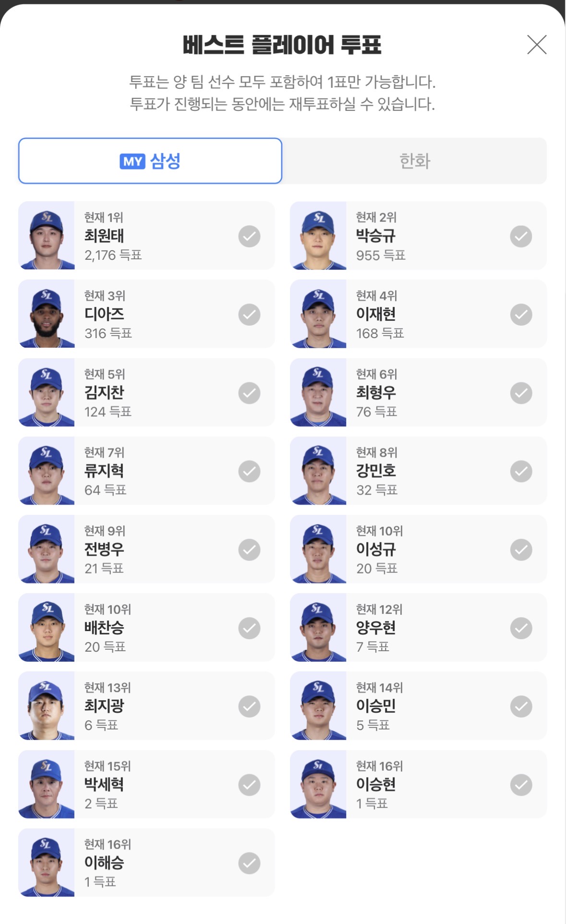
Task: Tick the vote checkmark for 디아즈
Action: click(x=249, y=315)
